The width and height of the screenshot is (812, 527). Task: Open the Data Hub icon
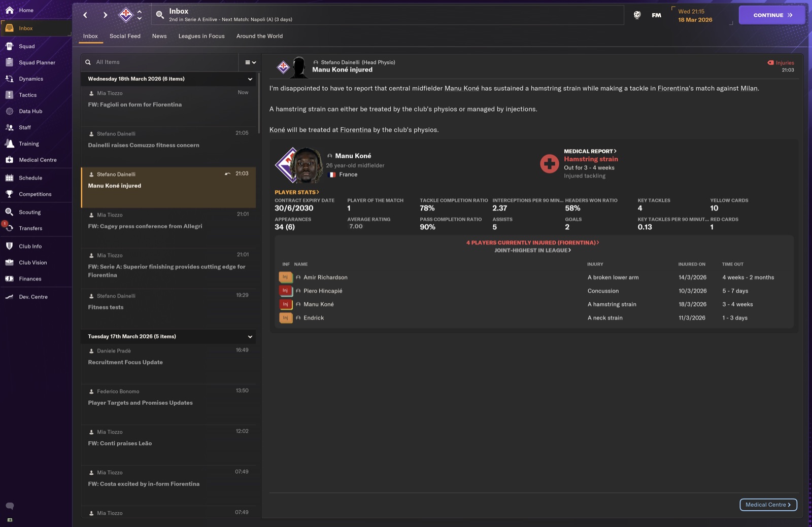[x=10, y=111]
